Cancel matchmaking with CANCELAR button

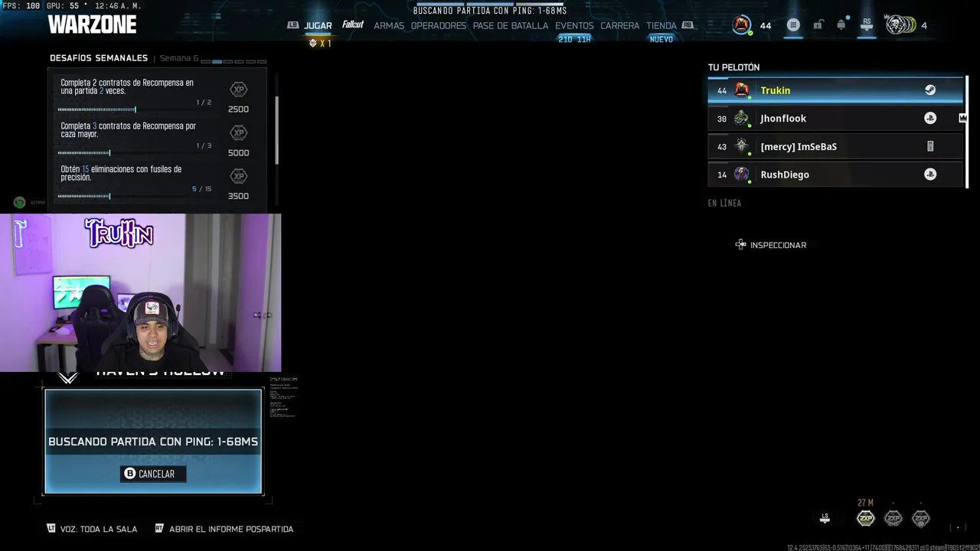coord(153,474)
